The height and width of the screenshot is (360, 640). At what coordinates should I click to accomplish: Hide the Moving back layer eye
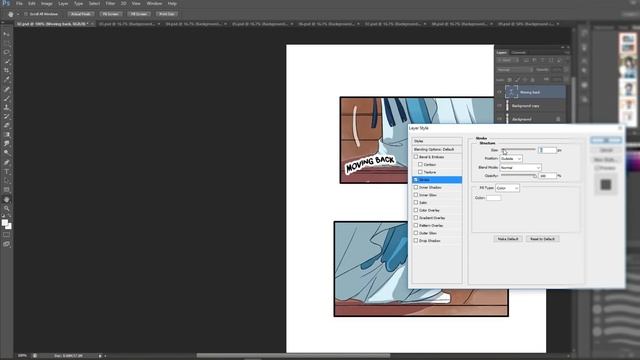[499, 92]
